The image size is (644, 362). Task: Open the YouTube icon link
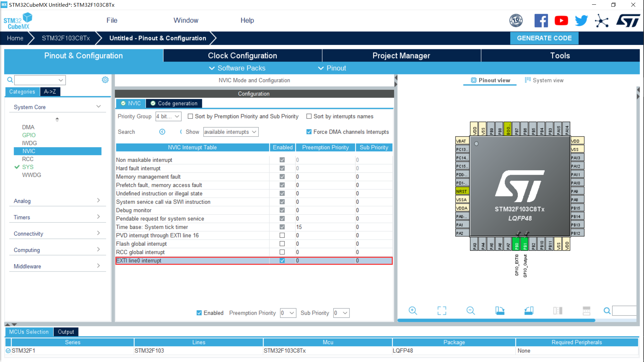pyautogui.click(x=561, y=21)
